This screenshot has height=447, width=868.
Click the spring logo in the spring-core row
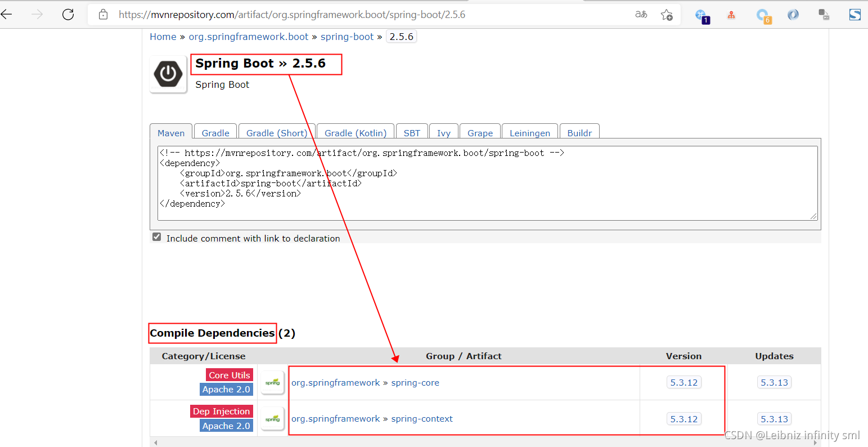coord(273,383)
